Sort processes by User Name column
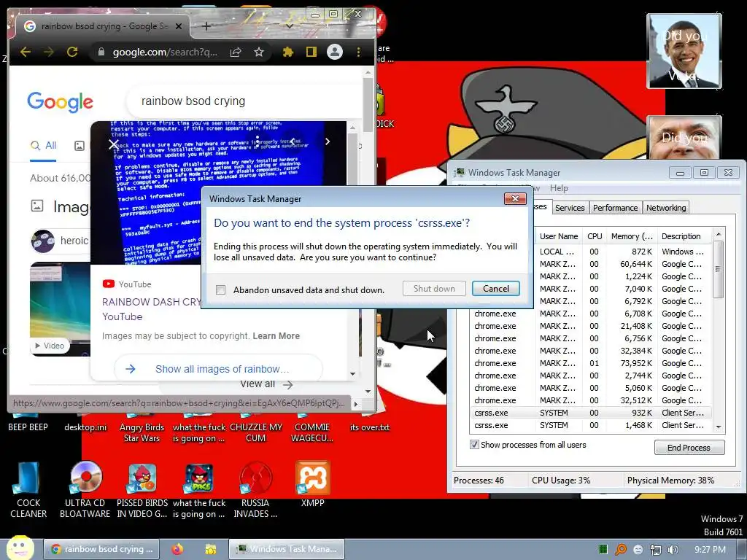747x560 pixels. pos(558,236)
